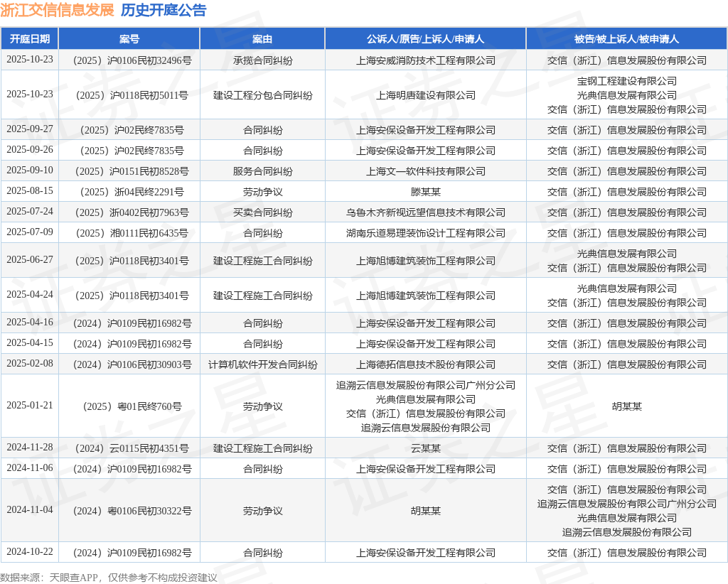The image size is (728, 584).
Task: Click the 开庭日期 column header
Action: (x=30, y=39)
